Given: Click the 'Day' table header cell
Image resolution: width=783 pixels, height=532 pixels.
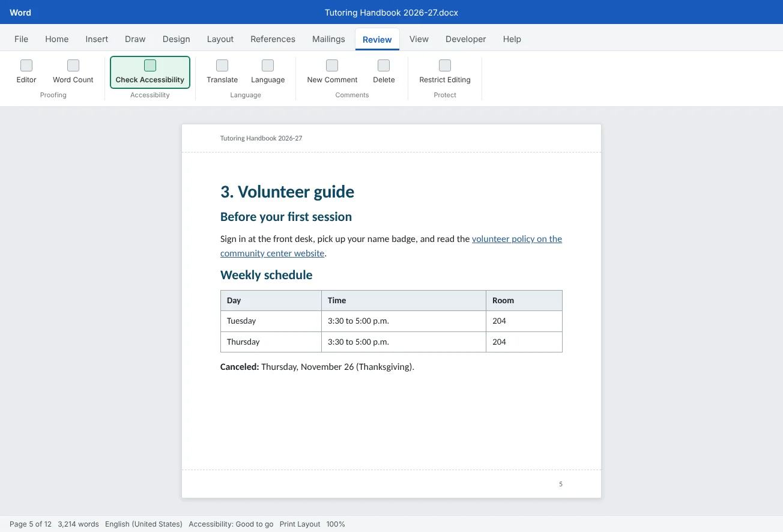Looking at the screenshot, I should [271, 301].
